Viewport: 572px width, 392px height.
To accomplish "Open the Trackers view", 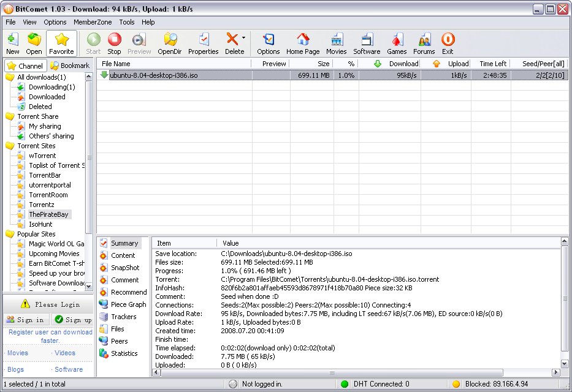I will (x=124, y=317).
